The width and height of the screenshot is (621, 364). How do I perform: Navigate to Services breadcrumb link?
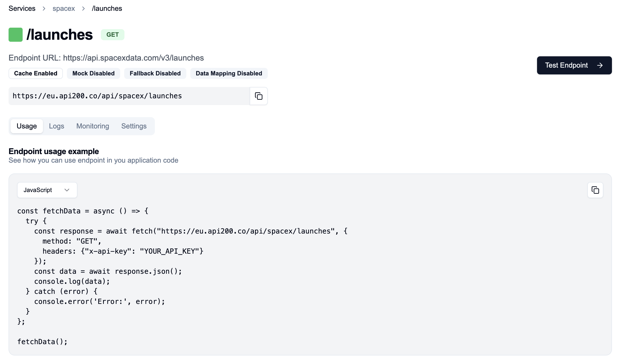(22, 9)
